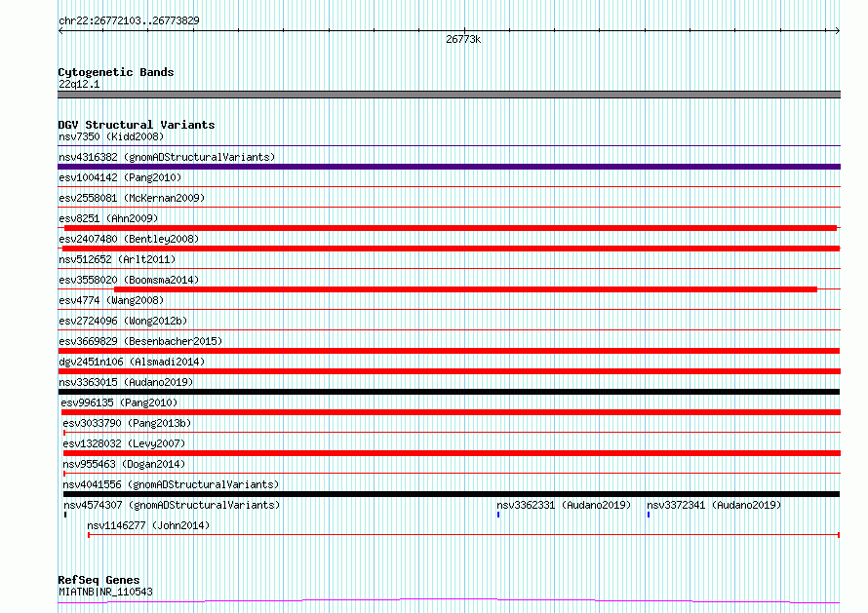
Task: Click the 26773k ruler tick label
Action: 463,39
